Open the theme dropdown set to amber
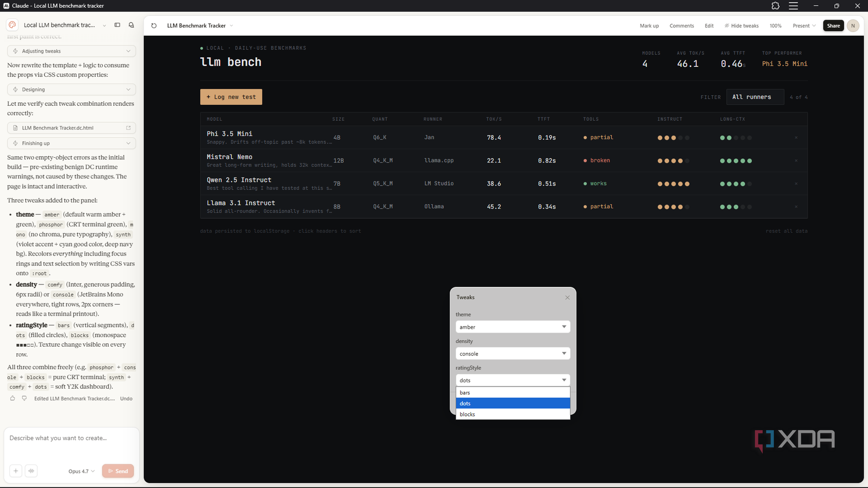This screenshot has height=488, width=868. tap(513, 327)
